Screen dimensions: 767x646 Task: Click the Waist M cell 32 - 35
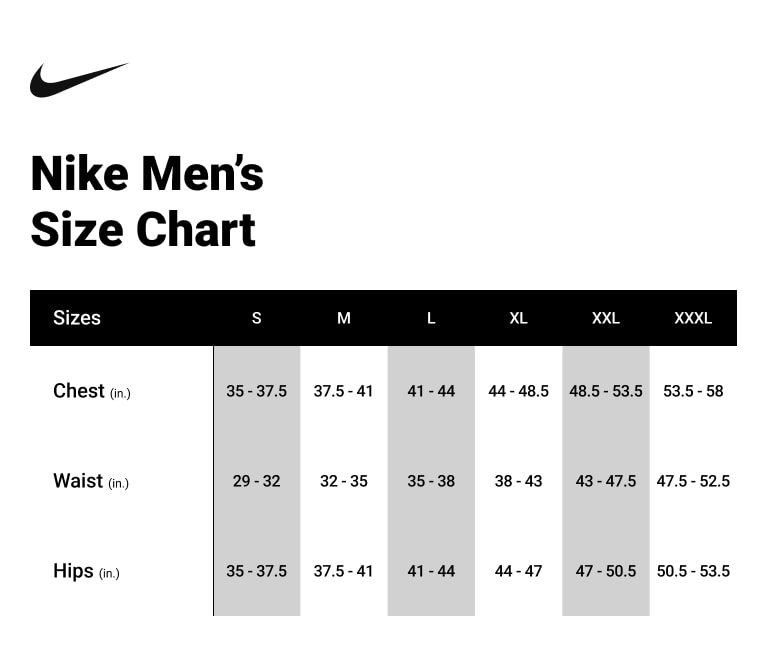[344, 481]
